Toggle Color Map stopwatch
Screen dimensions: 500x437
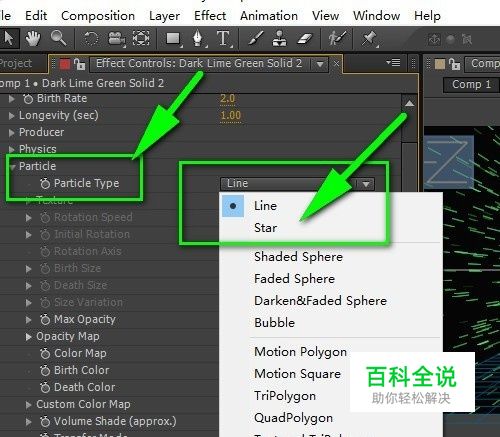pyautogui.click(x=45, y=353)
